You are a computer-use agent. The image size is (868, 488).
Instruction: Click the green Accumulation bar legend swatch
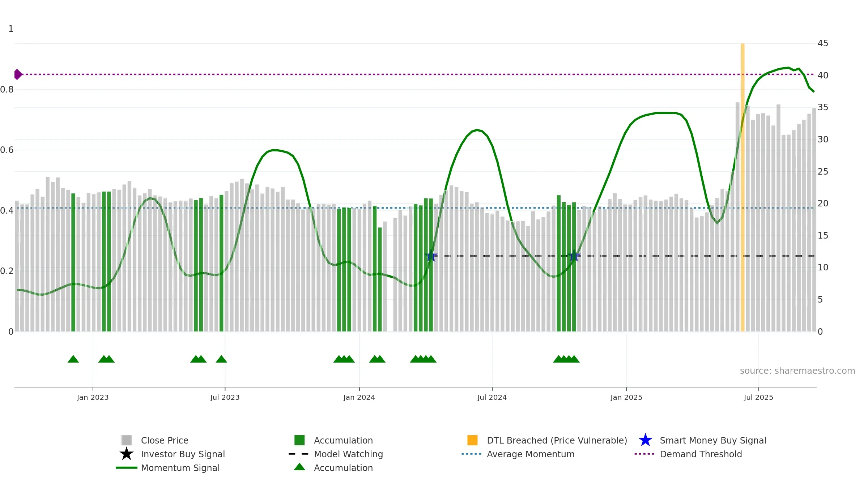tap(299, 440)
